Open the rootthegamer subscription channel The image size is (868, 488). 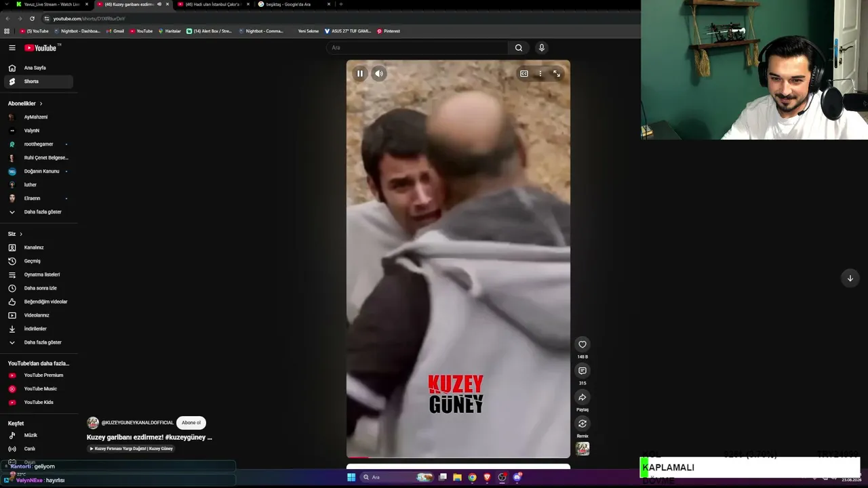tap(39, 144)
